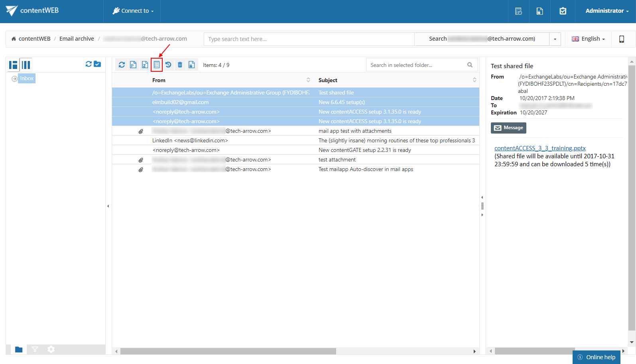
Task: Select the Inbox folder
Action: pyautogui.click(x=27, y=79)
